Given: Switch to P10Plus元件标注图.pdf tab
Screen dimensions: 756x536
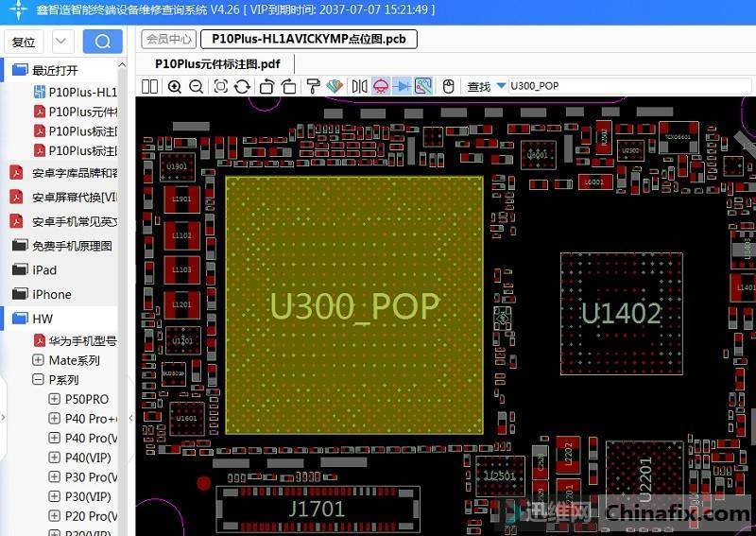Looking at the screenshot, I should point(216,63).
